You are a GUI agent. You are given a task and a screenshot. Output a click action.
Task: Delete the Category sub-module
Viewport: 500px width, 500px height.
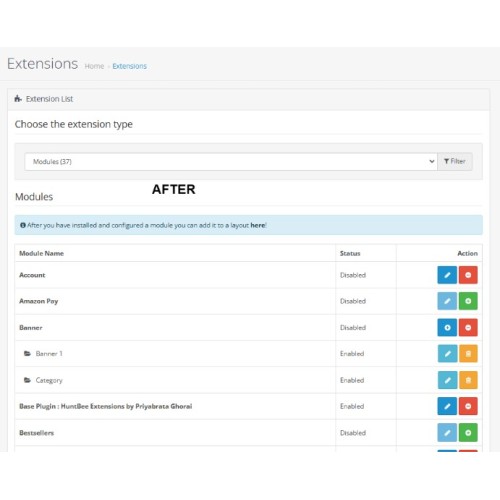[468, 380]
